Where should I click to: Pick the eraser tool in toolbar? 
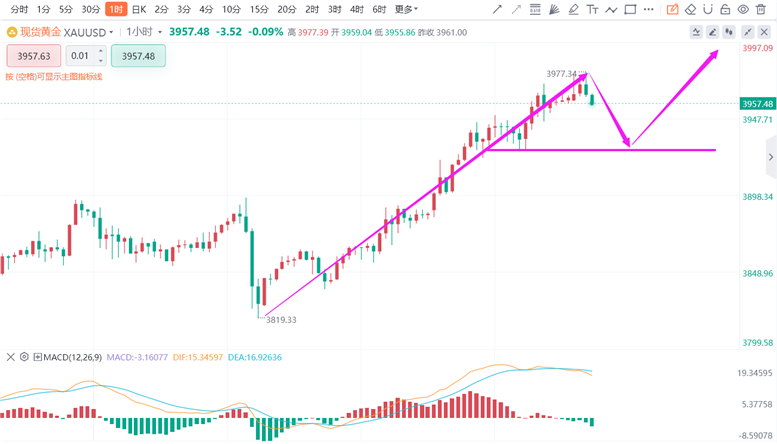[x=690, y=9]
